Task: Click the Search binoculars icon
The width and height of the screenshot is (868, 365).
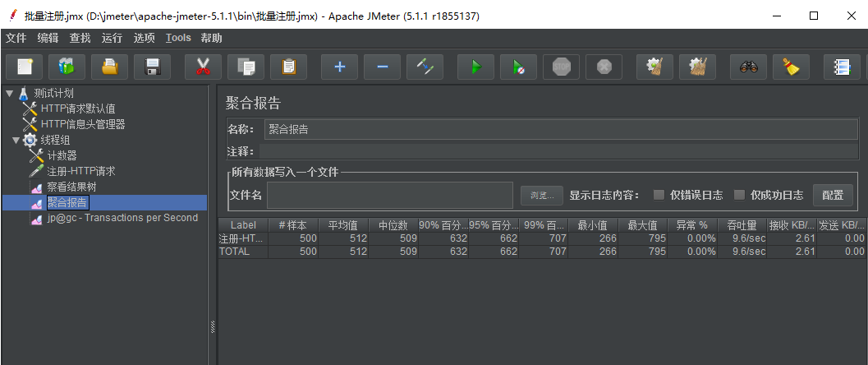Action: [748, 67]
